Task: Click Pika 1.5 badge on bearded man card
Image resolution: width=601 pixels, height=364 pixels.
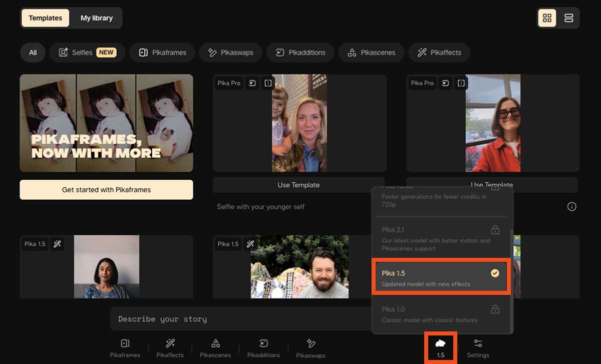Action: 228,244
